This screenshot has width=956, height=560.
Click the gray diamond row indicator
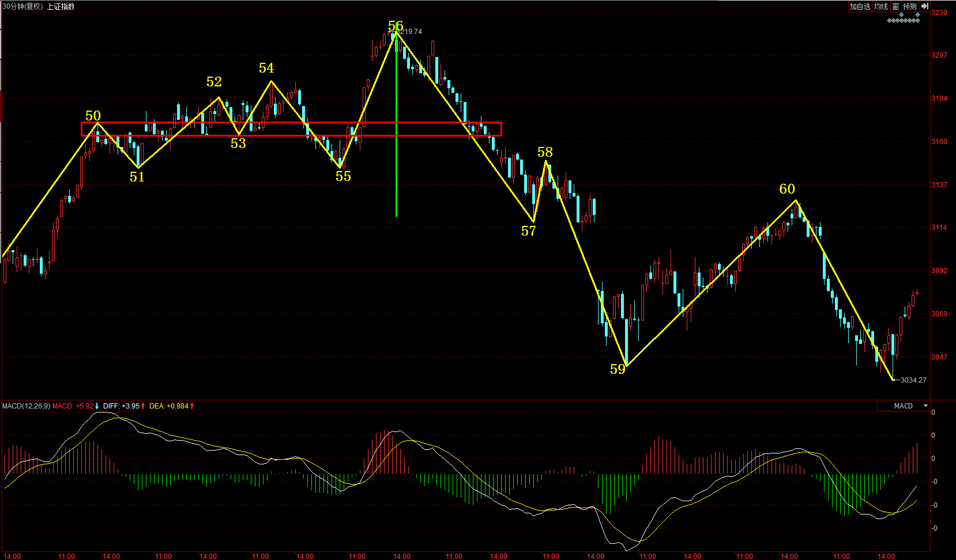click(x=903, y=21)
